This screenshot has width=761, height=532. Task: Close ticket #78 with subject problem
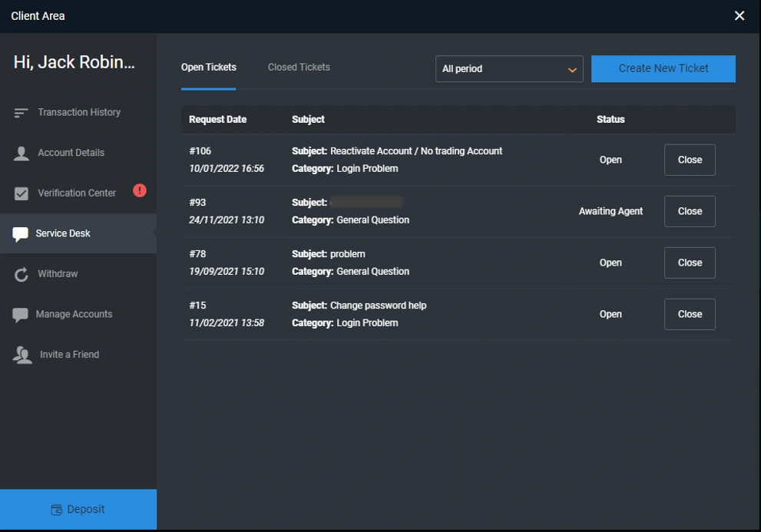pyautogui.click(x=690, y=263)
